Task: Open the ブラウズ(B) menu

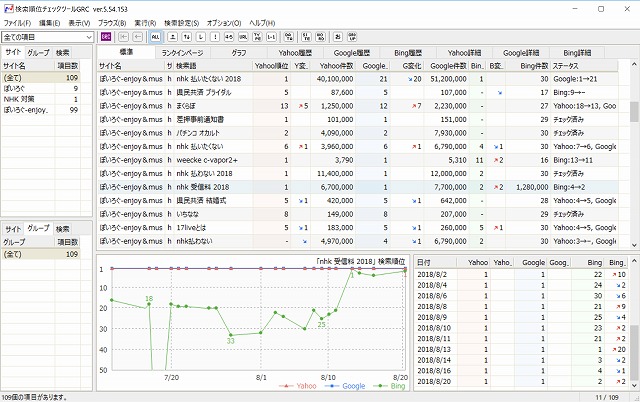Action: [x=112, y=23]
